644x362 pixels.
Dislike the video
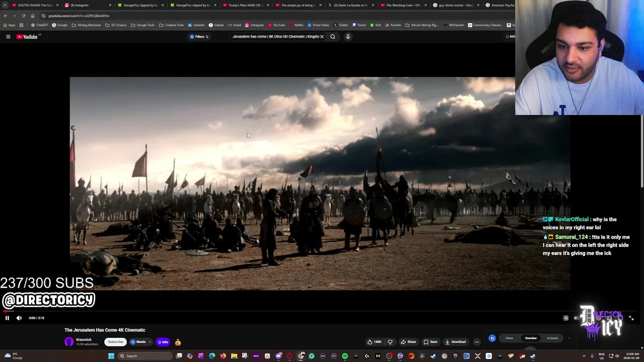pos(390,342)
